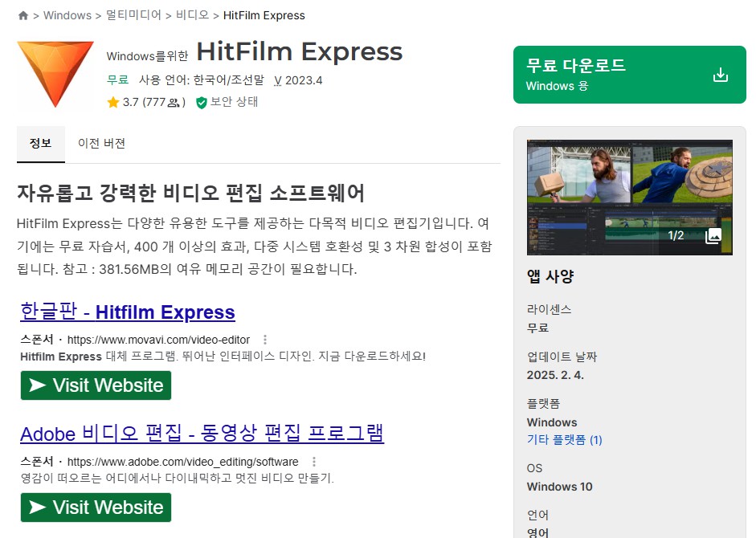The width and height of the screenshot is (756, 538).
Task: Click the movavi video-editor URL text
Action: coord(158,340)
